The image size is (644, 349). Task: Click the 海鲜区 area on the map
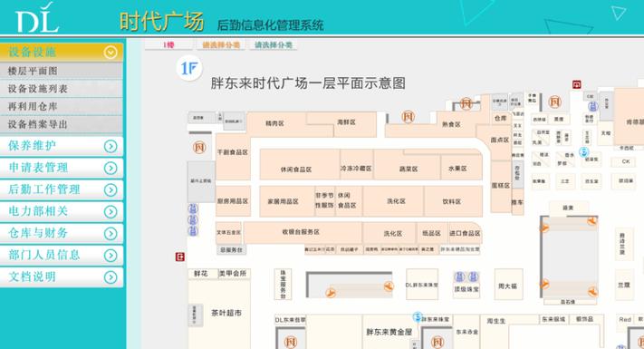[346, 122]
